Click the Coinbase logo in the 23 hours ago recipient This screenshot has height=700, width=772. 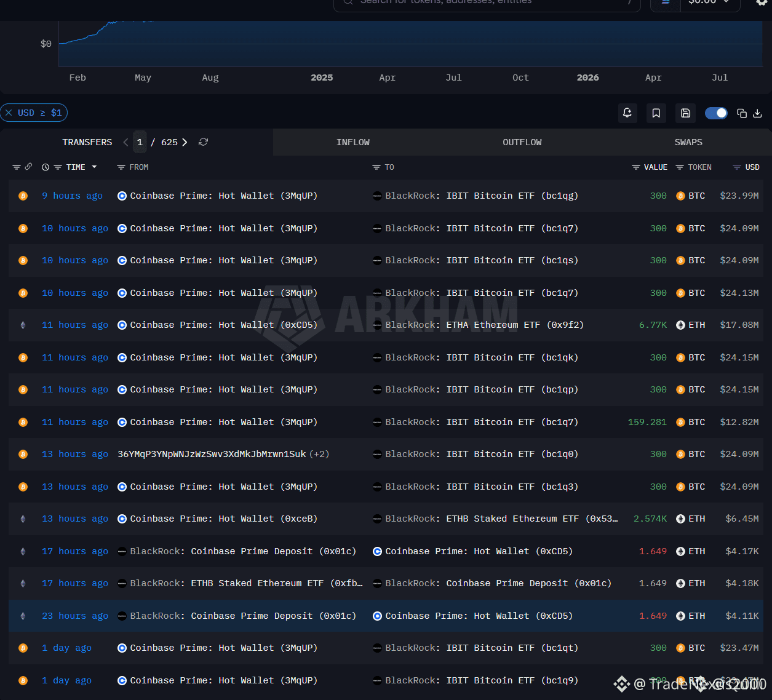click(377, 616)
